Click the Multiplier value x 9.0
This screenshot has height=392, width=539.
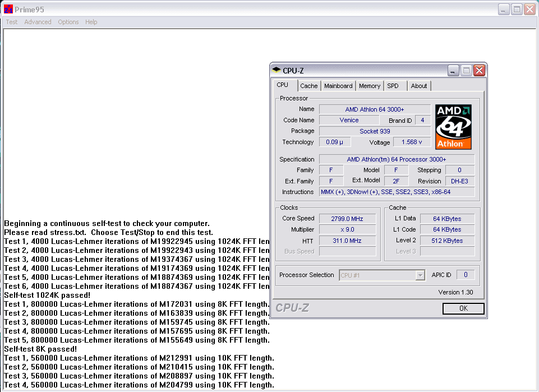point(347,229)
